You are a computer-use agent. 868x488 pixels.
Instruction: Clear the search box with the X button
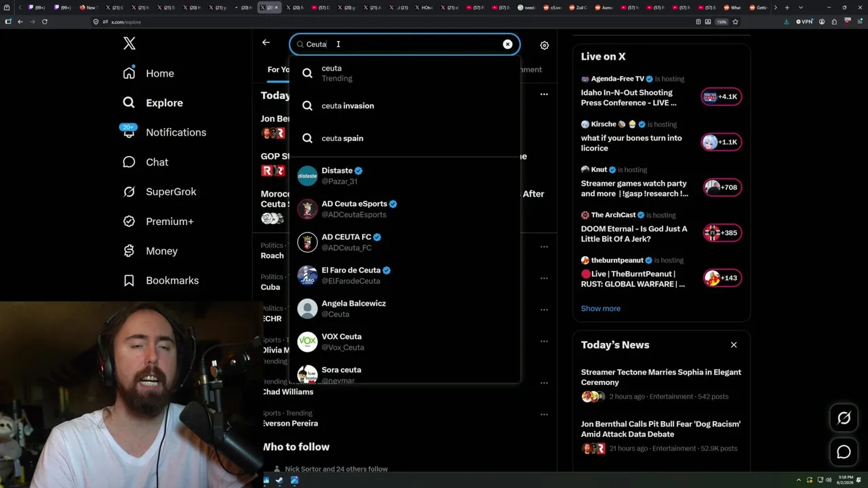point(507,44)
